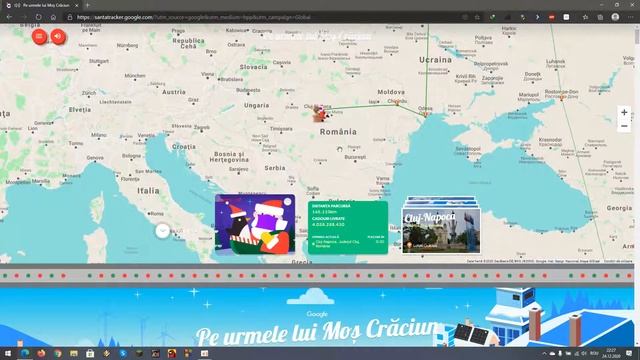Show hidden system tray icons

coord(544,353)
